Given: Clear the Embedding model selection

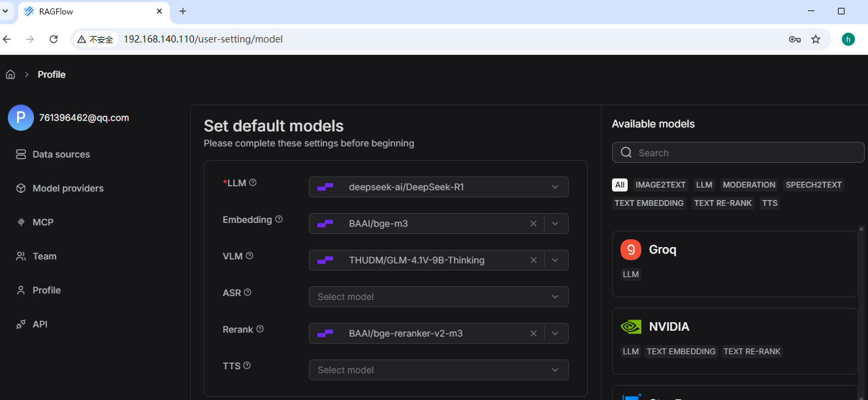Looking at the screenshot, I should [x=534, y=224].
